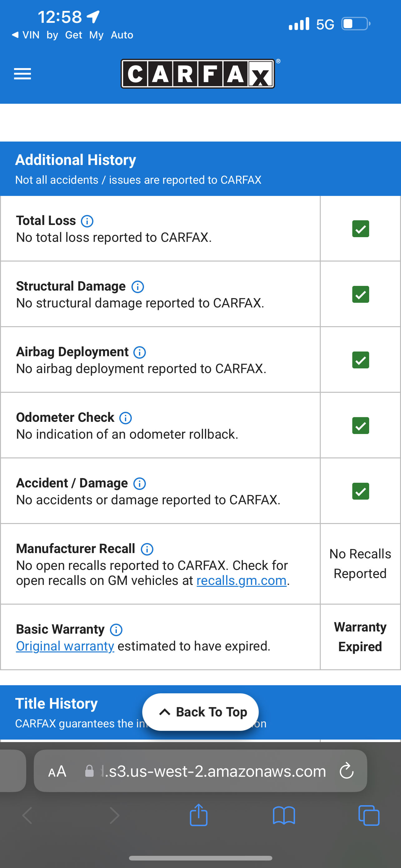Viewport: 401px width, 868px height.
Task: Open the recalls.gm.com link
Action: tap(241, 581)
